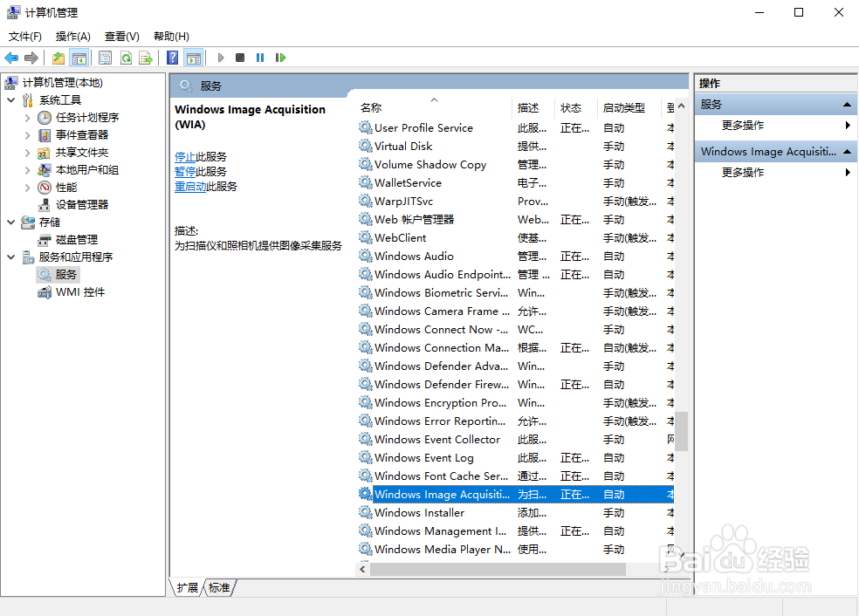The image size is (859, 616).
Task: Click the Refresh toolbar icon
Action: point(126,58)
